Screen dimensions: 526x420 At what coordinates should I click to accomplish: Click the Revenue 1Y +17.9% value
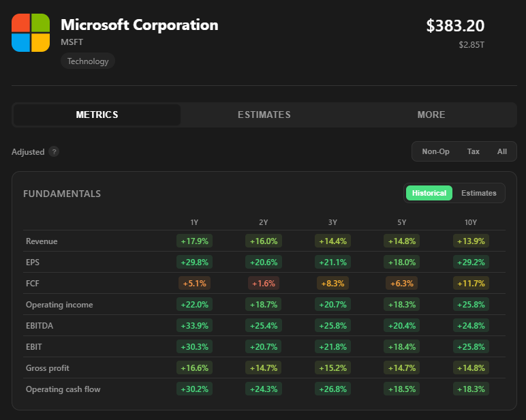click(195, 241)
